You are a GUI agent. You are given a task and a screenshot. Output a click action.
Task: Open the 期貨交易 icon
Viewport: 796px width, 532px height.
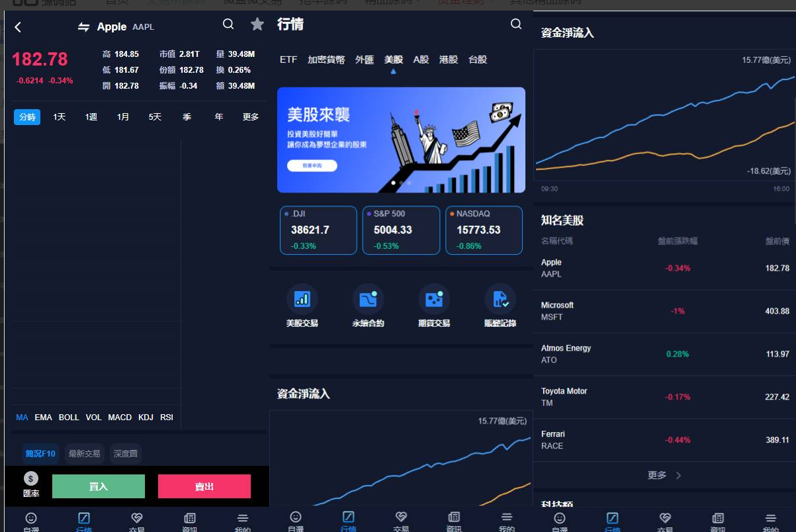coord(434,300)
